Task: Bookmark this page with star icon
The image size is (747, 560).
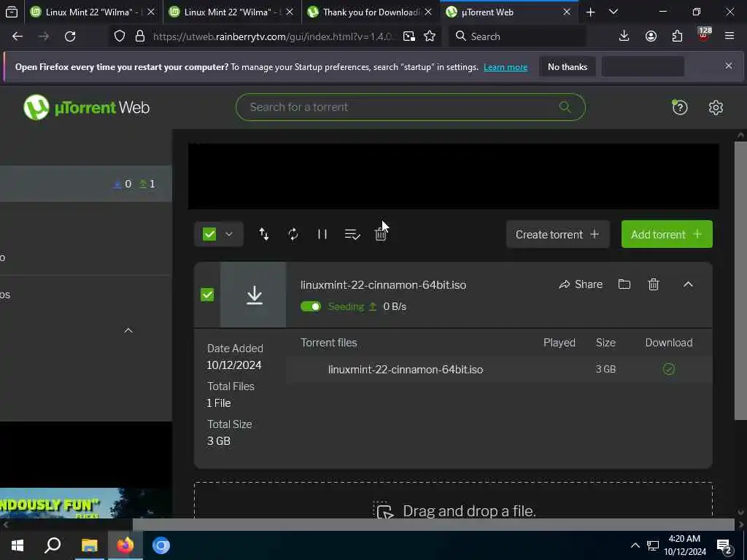Action: pos(430,36)
